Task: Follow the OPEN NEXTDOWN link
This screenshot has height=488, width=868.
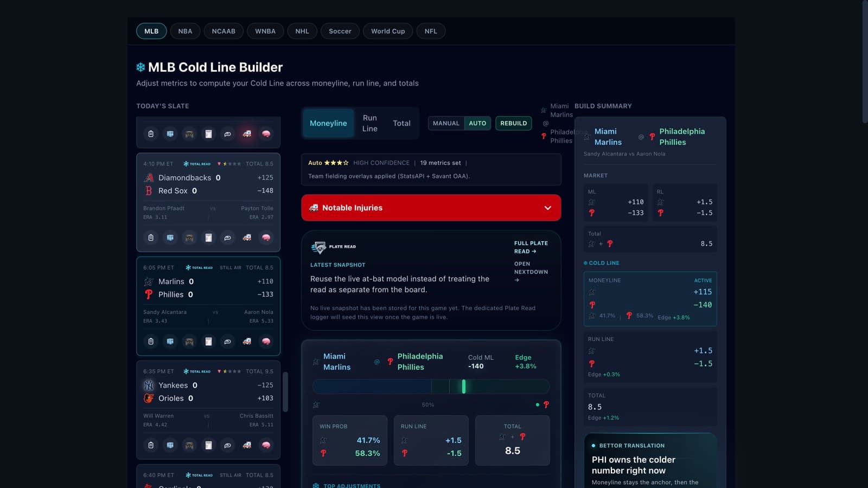Action: 531,272
